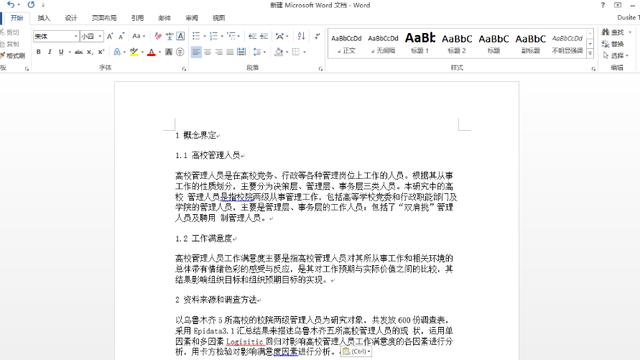Toggle bold formatting in font group

38,52
